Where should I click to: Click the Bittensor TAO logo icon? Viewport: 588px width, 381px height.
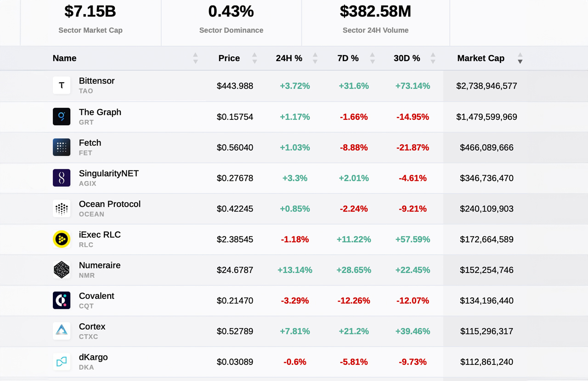click(62, 85)
